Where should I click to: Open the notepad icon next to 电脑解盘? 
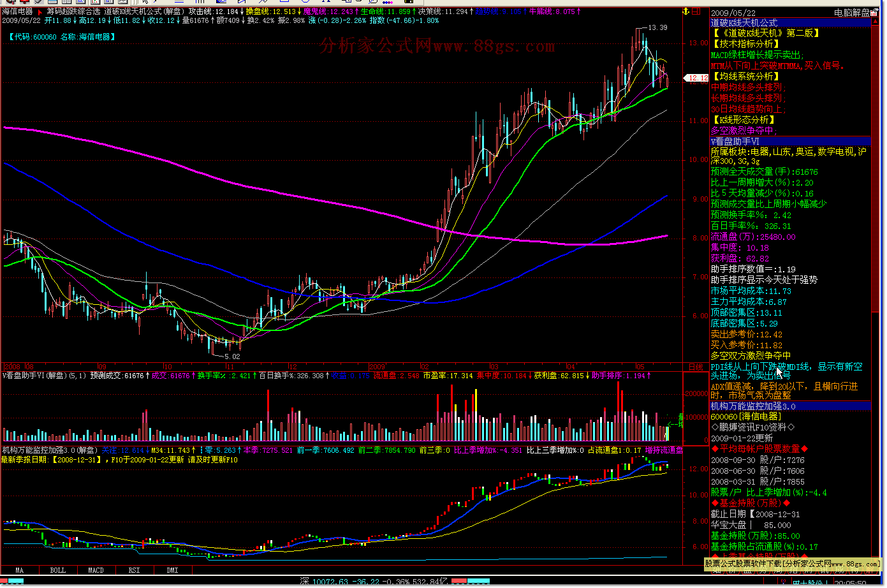[x=875, y=12]
